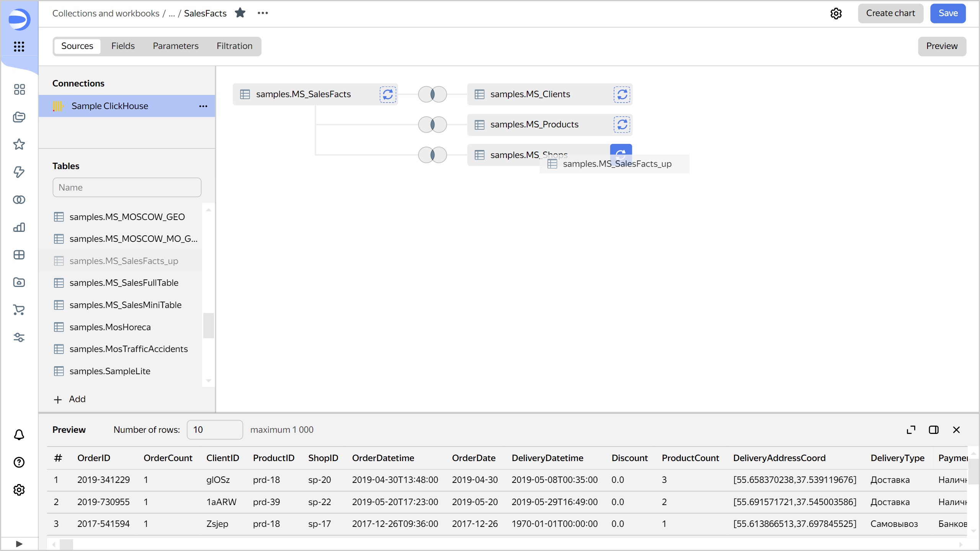Open the help question mark icon
Viewport: 980px width, 551px height.
pyautogui.click(x=19, y=463)
